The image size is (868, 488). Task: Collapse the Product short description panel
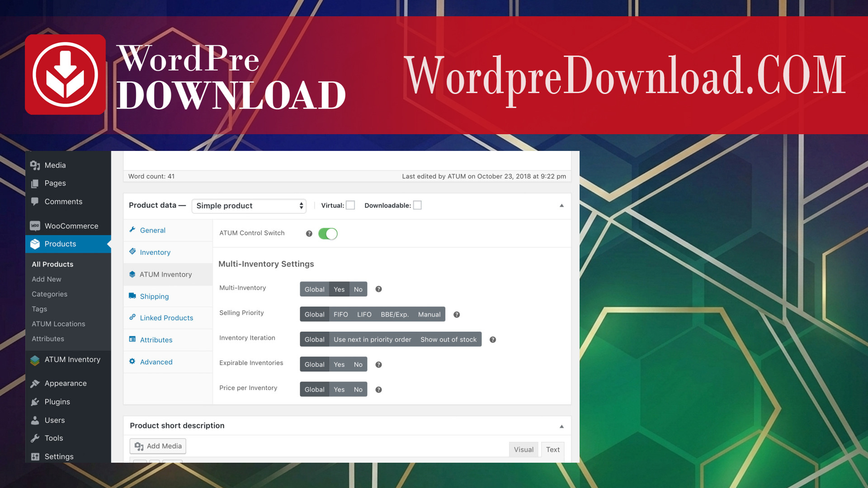tap(561, 426)
